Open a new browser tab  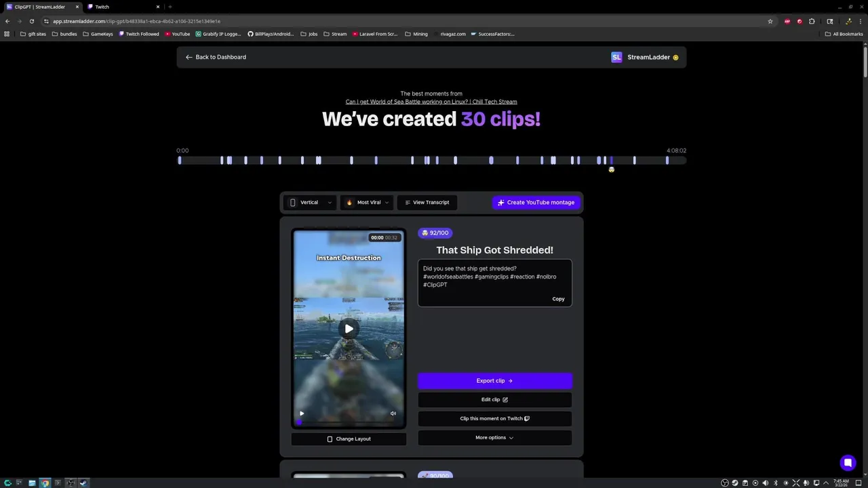pyautogui.click(x=170, y=7)
